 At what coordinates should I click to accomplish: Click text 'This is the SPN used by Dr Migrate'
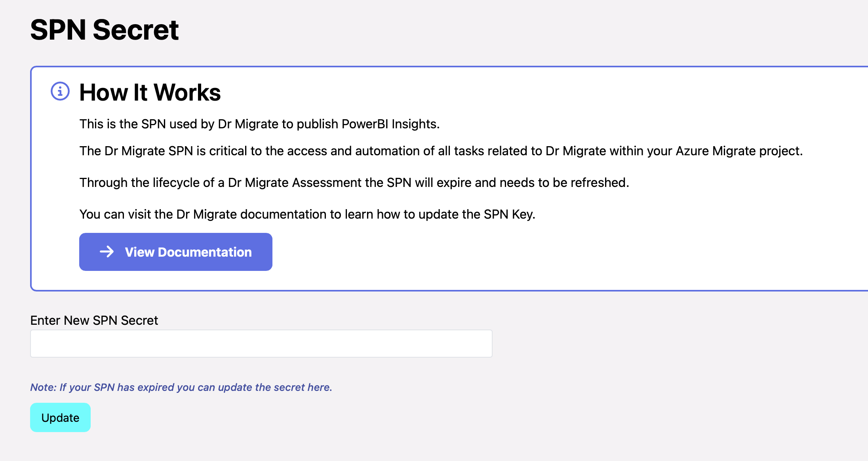[260, 124]
